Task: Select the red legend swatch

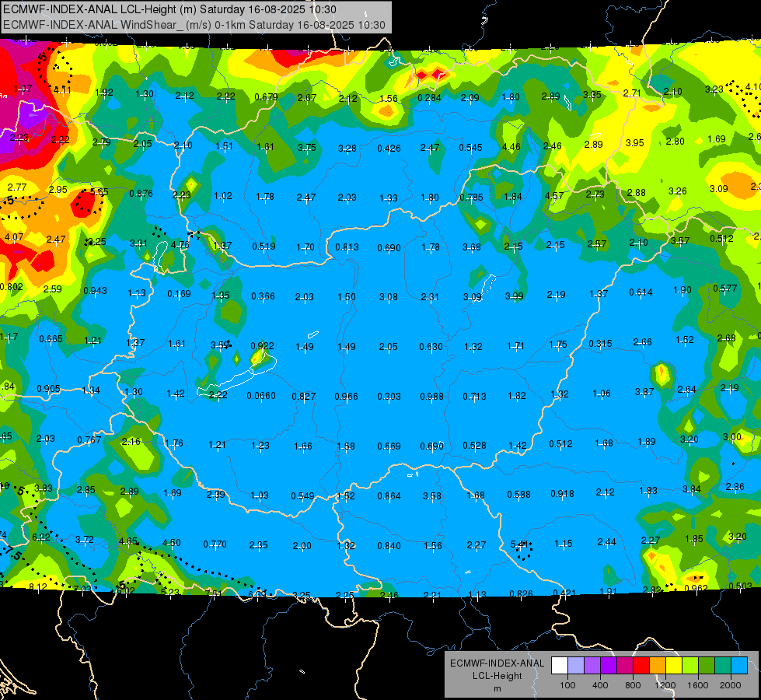Action: click(641, 665)
